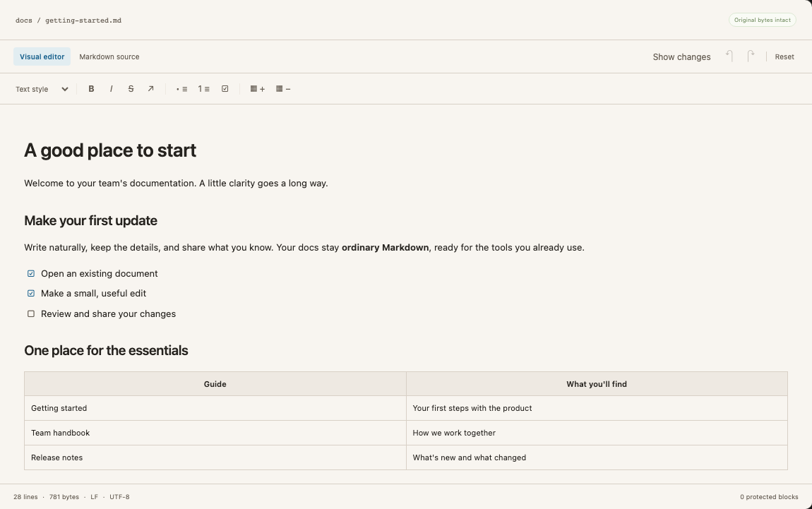Image resolution: width=812 pixels, height=509 pixels.
Task: Insert a link with the arrow icon
Action: tap(150, 89)
